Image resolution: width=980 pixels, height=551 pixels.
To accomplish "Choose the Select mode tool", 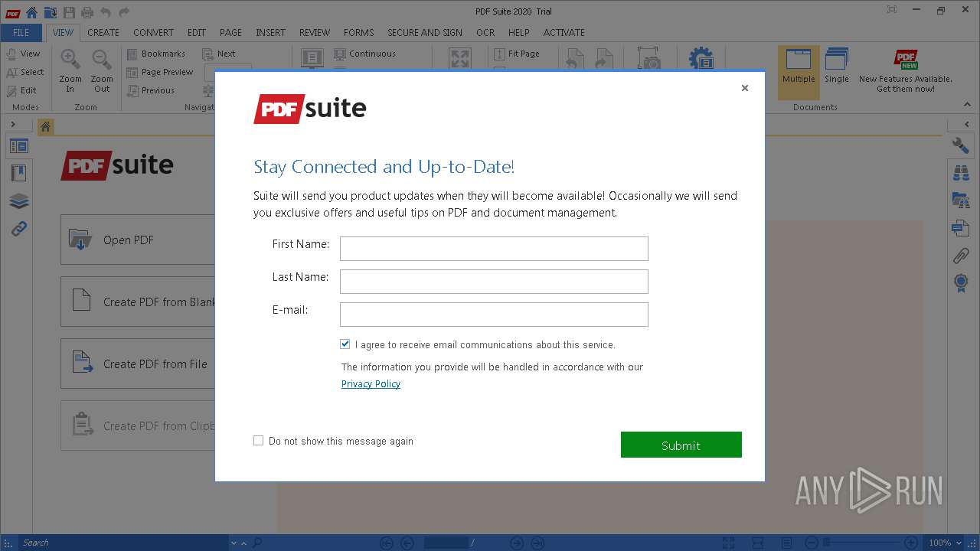I will pos(25,72).
